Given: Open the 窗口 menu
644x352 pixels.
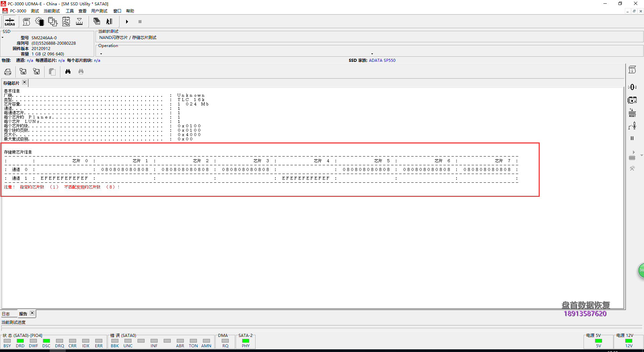Looking at the screenshot, I should pyautogui.click(x=117, y=11).
